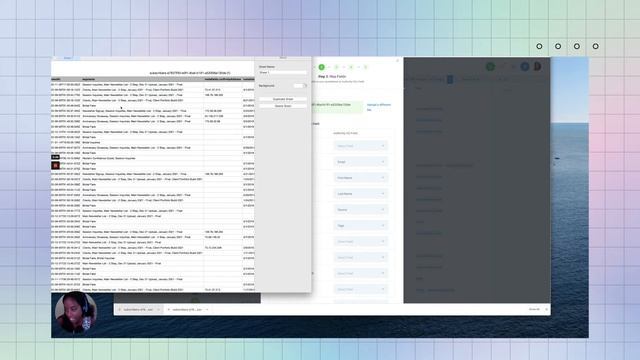The width and height of the screenshot is (640, 360).
Task: Click the red recording icon on spreadsheet left edge
Action: [56, 165]
